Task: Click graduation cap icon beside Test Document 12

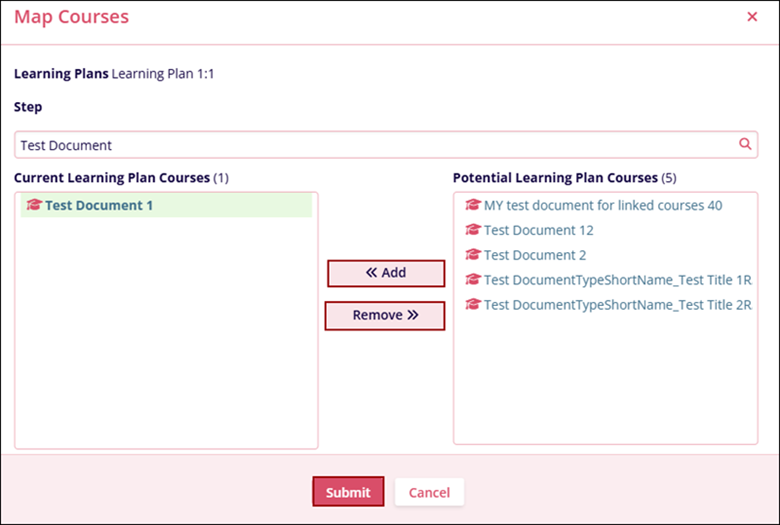Action: pyautogui.click(x=473, y=230)
